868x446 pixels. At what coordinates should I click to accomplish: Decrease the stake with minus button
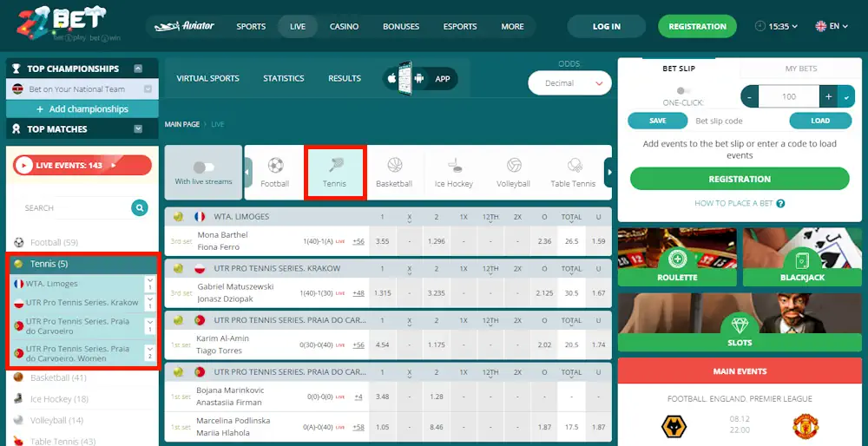(750, 97)
